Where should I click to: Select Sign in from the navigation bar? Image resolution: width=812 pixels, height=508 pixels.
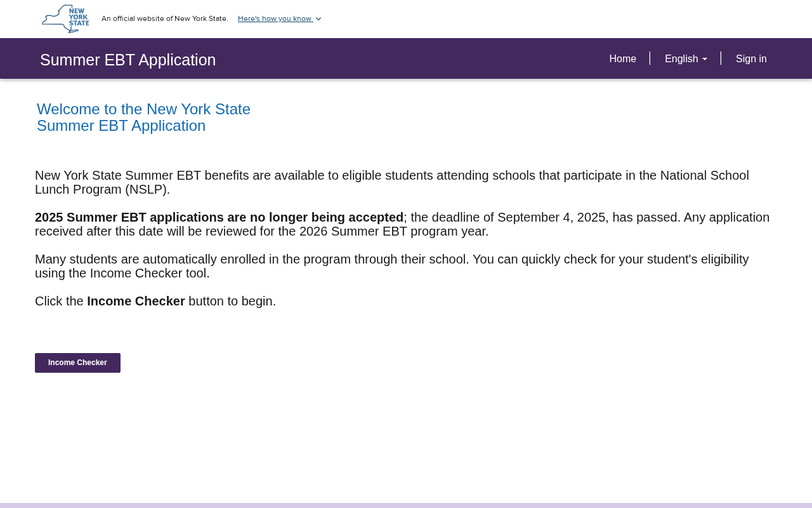751,58
